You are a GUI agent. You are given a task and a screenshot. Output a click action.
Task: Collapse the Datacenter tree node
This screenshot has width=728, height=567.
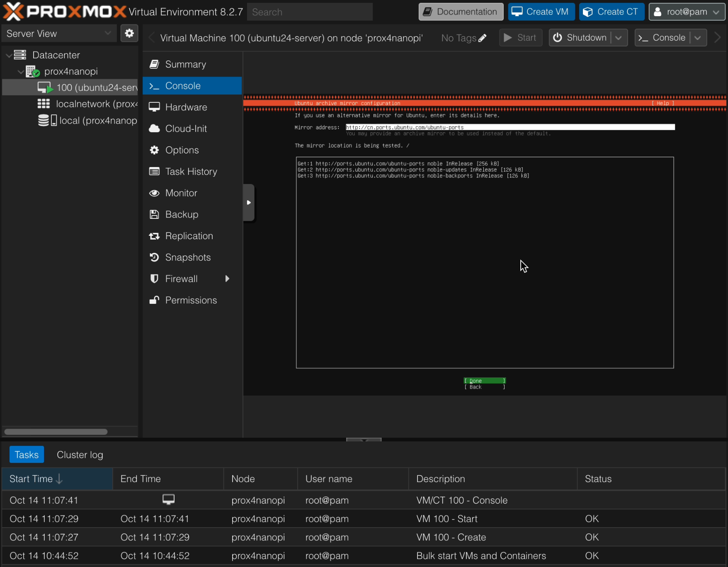pyautogui.click(x=9, y=55)
